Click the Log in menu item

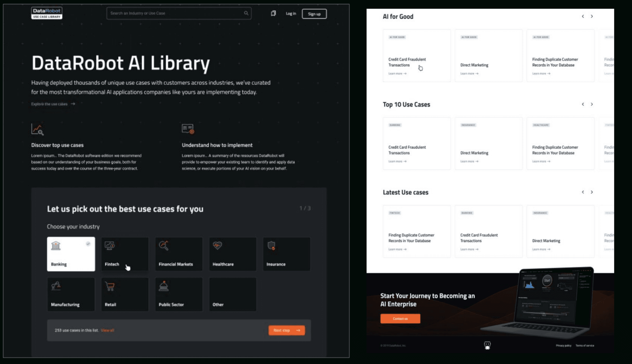[291, 13]
